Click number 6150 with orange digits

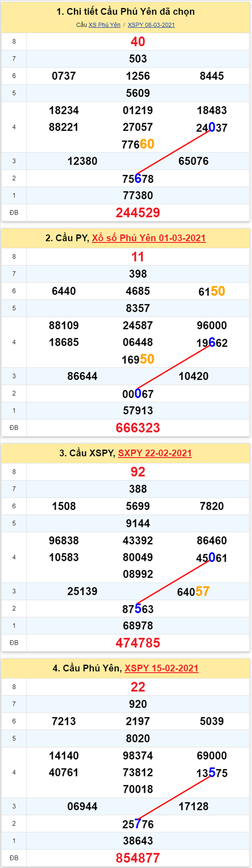(212, 291)
